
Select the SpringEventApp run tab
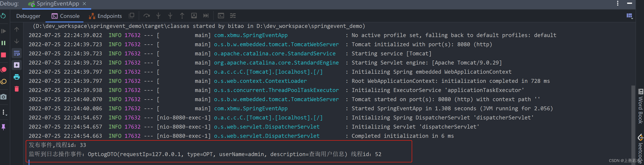57,4
